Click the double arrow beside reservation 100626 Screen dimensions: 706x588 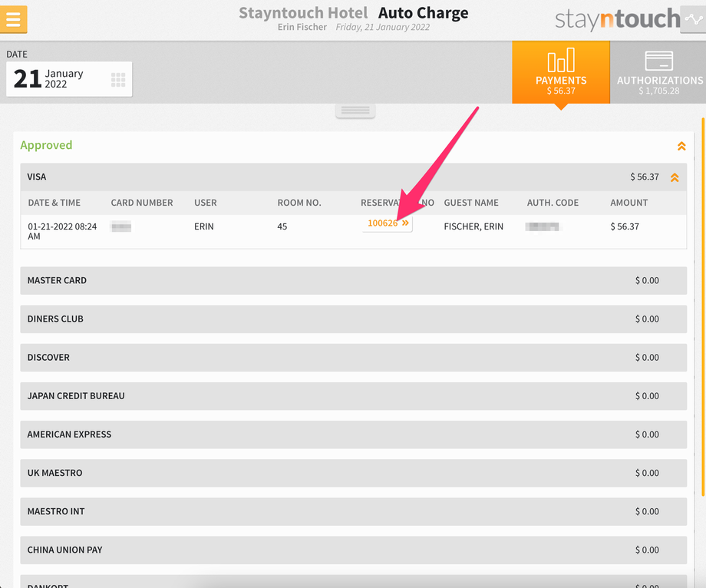point(405,223)
